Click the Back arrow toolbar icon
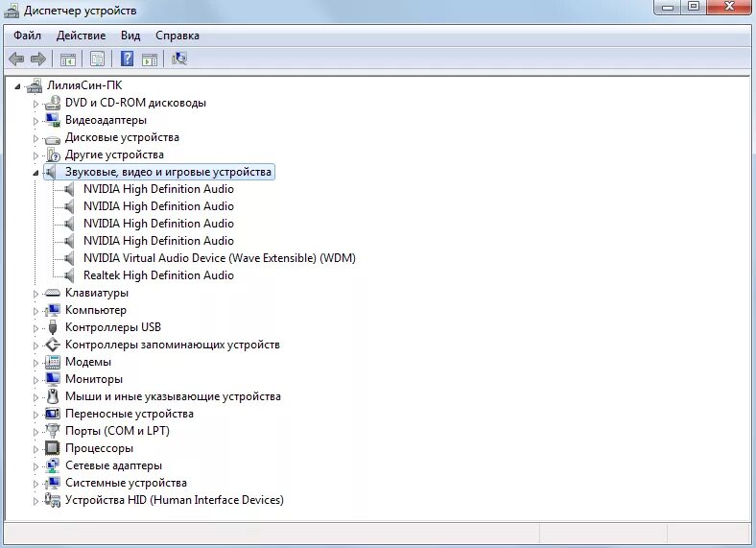The width and height of the screenshot is (756, 548). pos(16,60)
